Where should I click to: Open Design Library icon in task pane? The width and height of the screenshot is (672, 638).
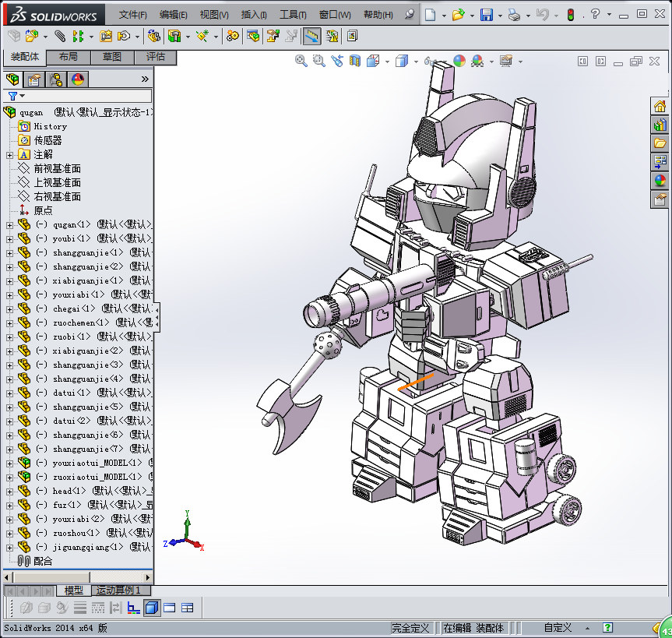point(660,125)
